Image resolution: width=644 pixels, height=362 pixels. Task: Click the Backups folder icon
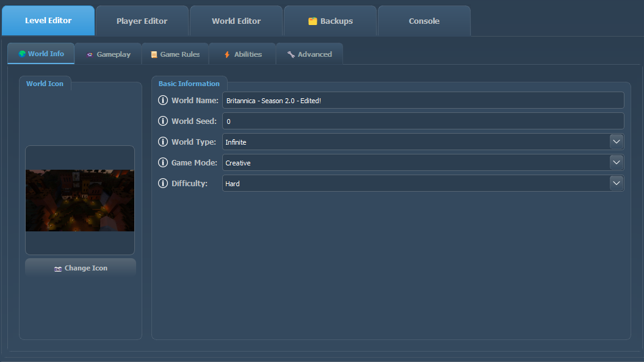click(312, 20)
